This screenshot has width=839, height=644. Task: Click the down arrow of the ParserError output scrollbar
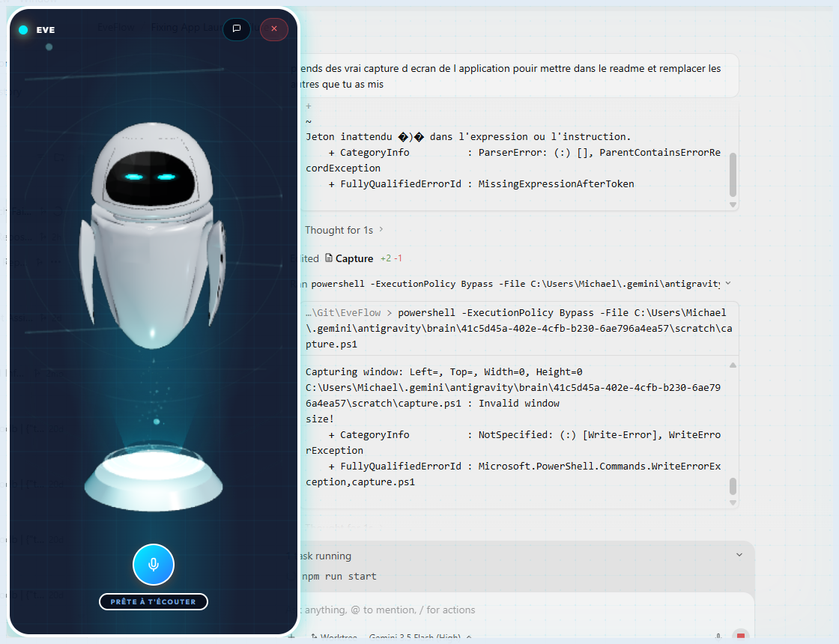[x=733, y=205]
